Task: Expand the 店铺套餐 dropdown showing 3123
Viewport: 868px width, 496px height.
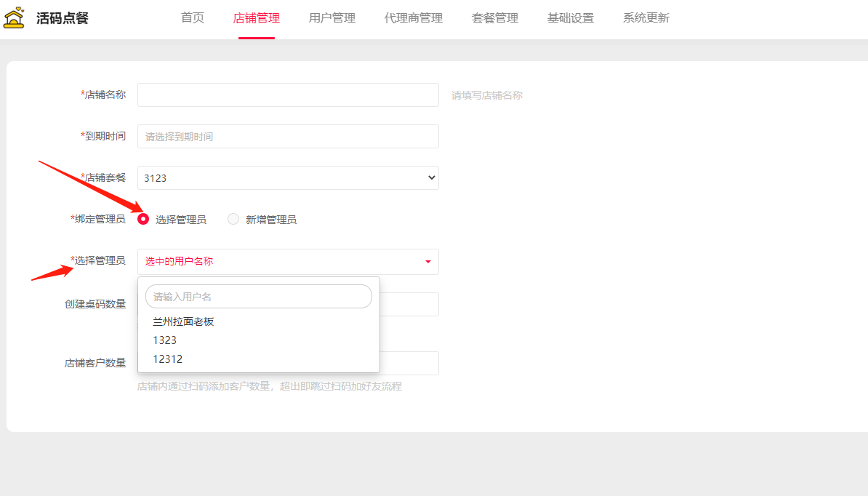Action: pos(288,178)
